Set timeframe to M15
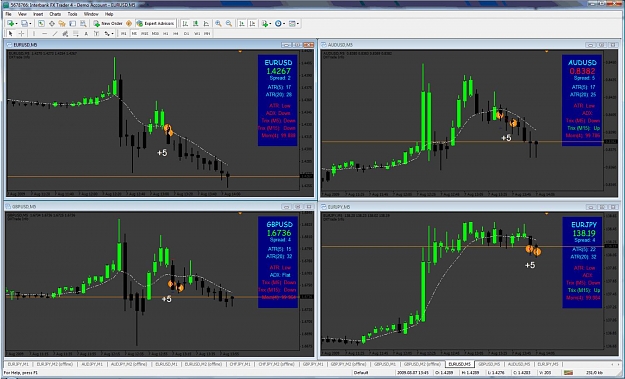Screen dimensions: 625x379 (145, 34)
